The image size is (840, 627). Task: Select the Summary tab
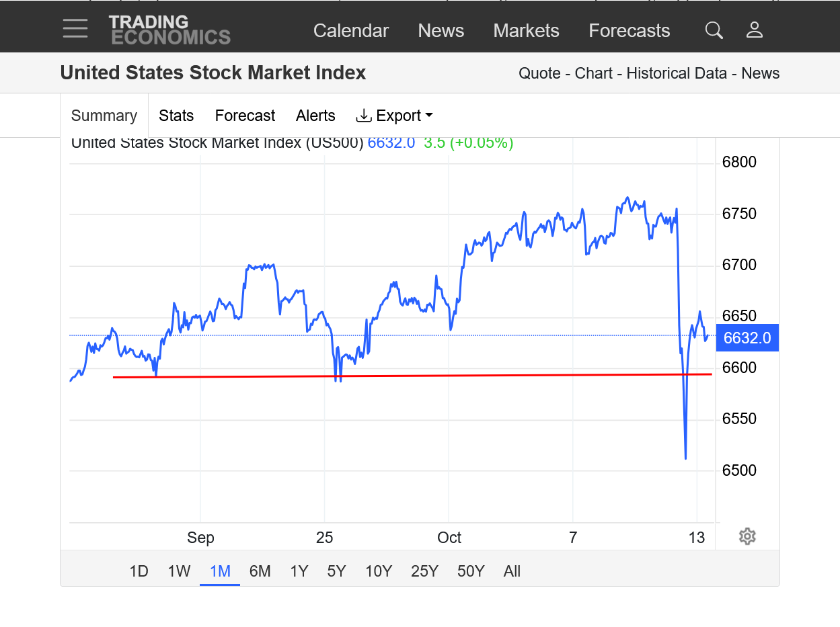tap(104, 116)
